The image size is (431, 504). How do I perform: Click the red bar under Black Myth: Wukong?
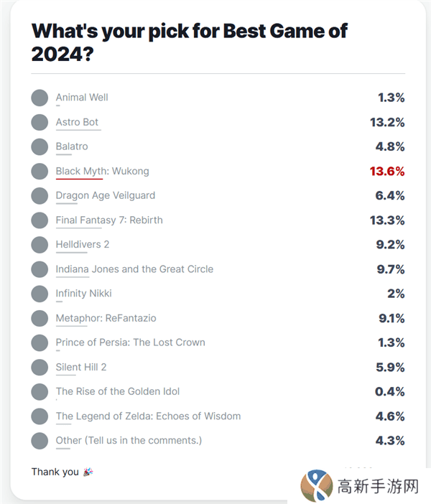pos(79,180)
